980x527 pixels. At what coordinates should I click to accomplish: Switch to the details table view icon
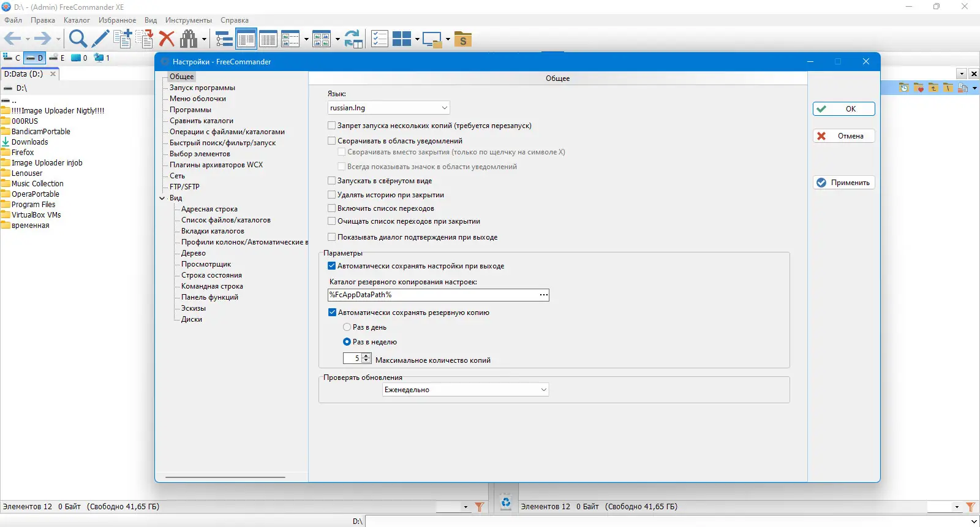(x=268, y=39)
